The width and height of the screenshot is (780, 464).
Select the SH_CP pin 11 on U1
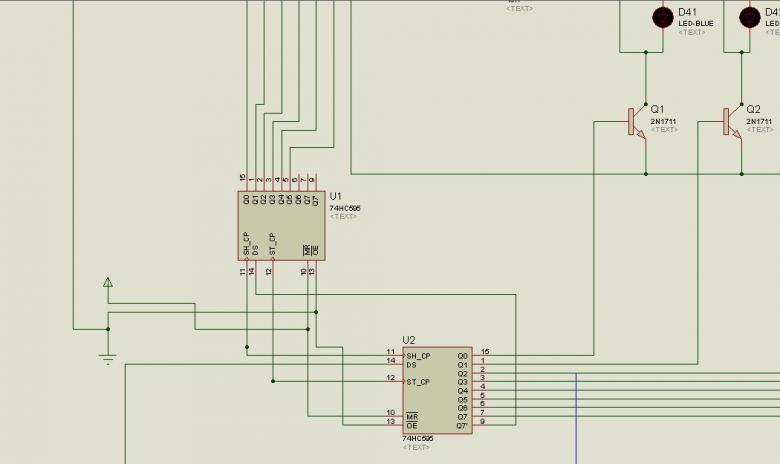tap(245, 269)
